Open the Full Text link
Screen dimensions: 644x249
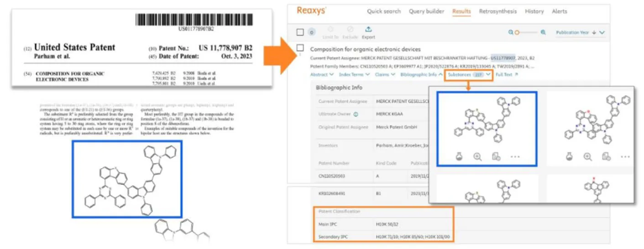[507, 74]
